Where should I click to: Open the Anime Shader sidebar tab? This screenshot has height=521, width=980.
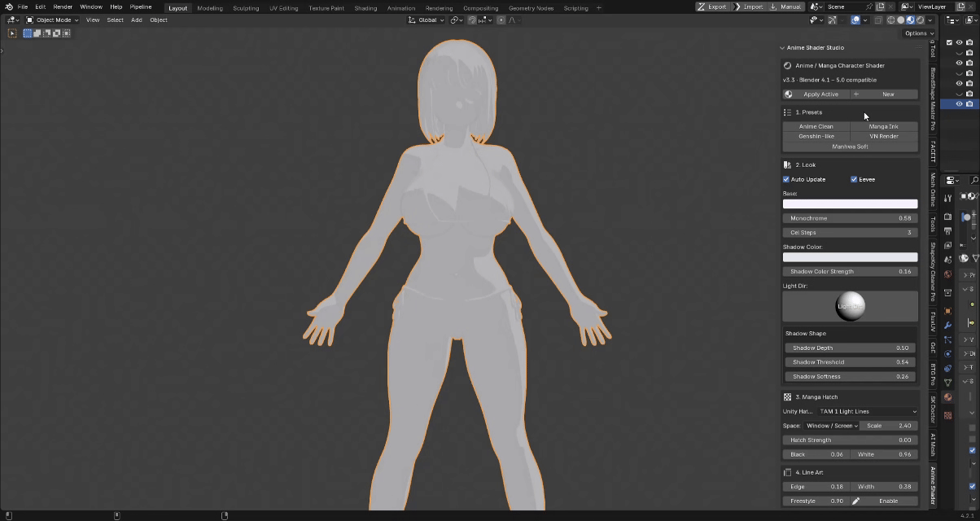(933, 484)
